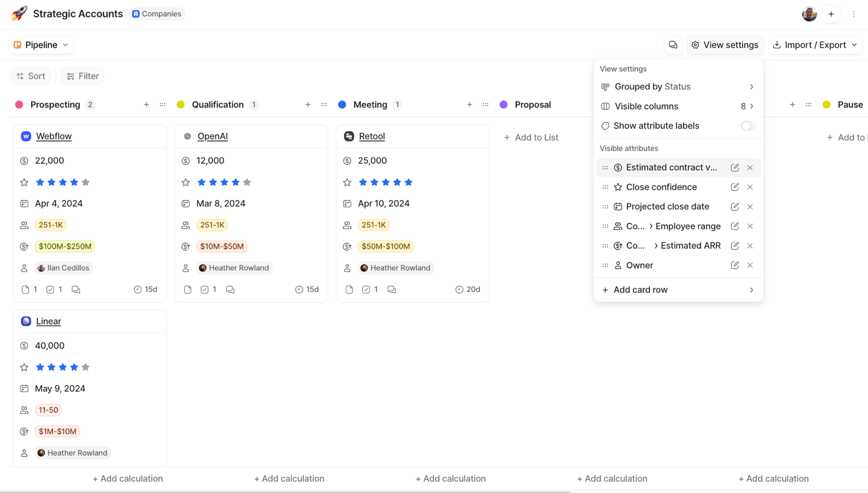Set Webflow close confidence to five stars
The width and height of the screenshot is (868, 493).
85,182
